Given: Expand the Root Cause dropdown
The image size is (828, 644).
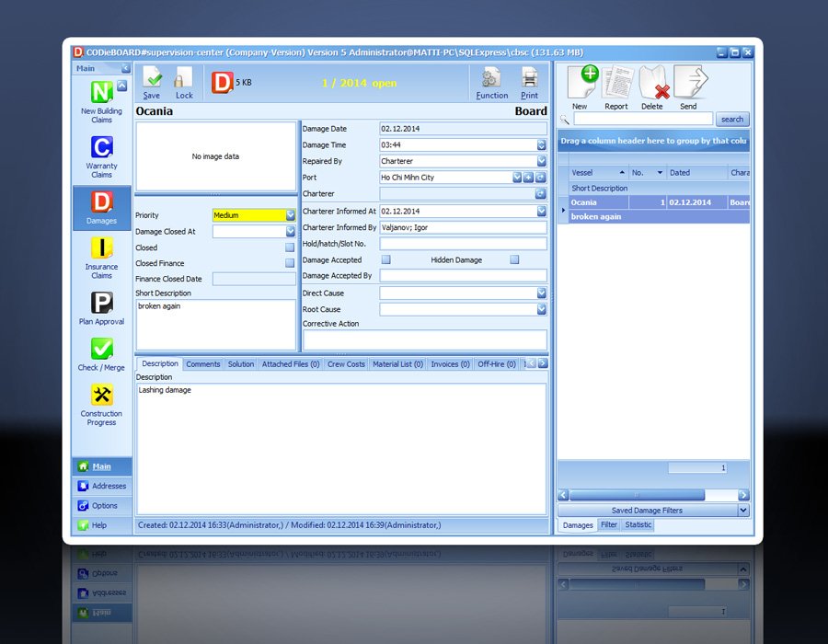Looking at the screenshot, I should 541,309.
